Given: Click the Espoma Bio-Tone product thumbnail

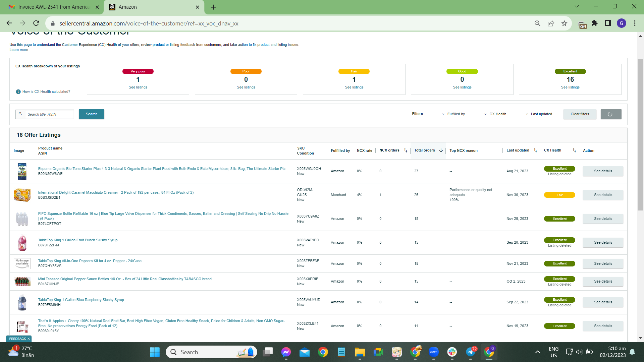Looking at the screenshot, I should [22, 171].
